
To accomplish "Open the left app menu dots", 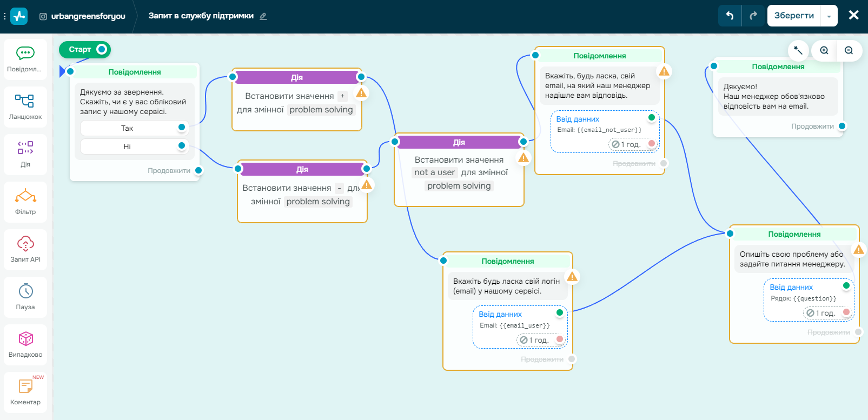I will point(5,16).
